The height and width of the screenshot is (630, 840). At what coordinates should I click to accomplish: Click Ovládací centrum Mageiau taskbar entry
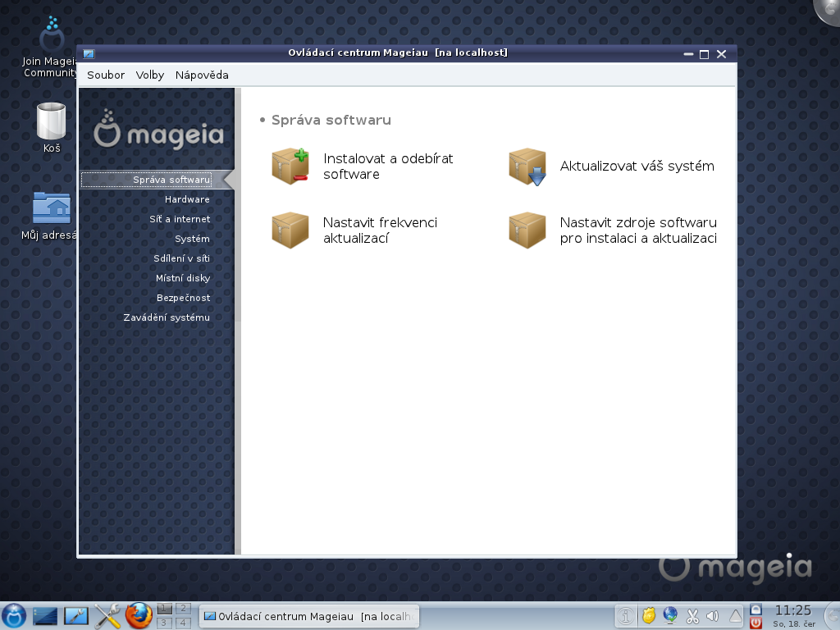point(309,617)
